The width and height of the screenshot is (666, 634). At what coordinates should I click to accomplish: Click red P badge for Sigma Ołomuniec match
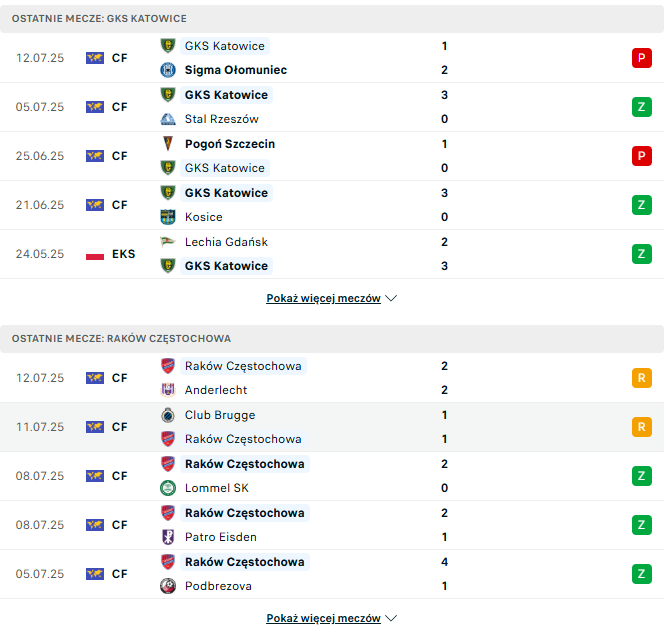641,58
